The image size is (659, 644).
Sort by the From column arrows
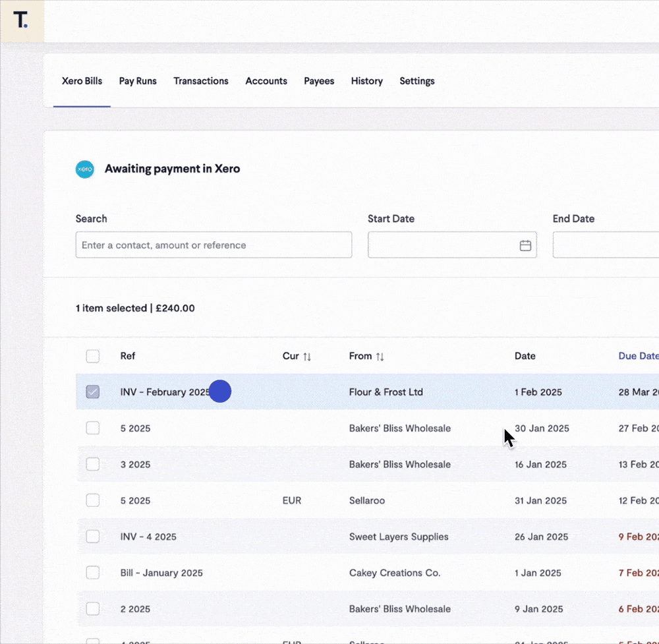380,357
